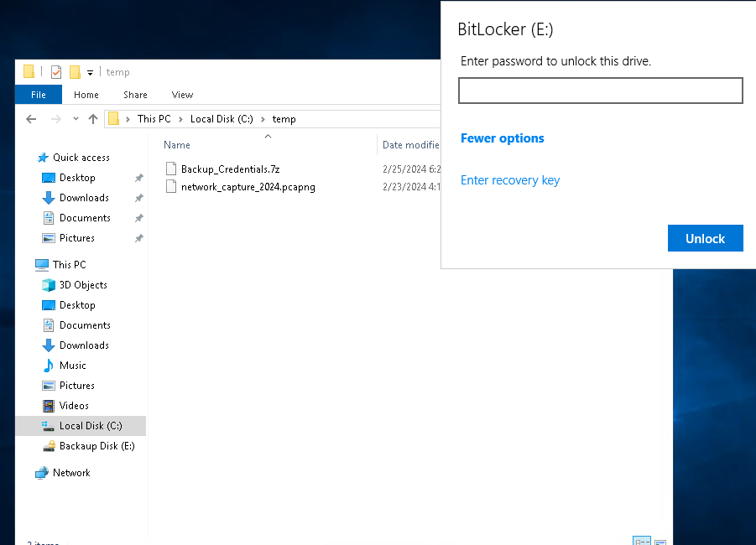
Task: Select the network_capture_2024.pcapng file
Action: coord(248,187)
